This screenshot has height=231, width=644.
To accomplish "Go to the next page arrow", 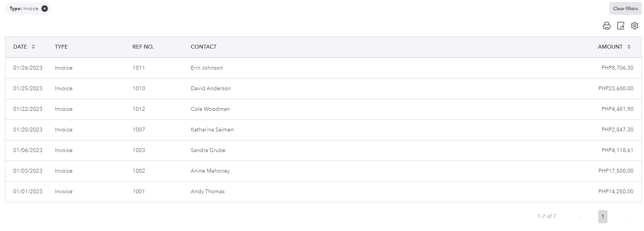I will tap(626, 217).
